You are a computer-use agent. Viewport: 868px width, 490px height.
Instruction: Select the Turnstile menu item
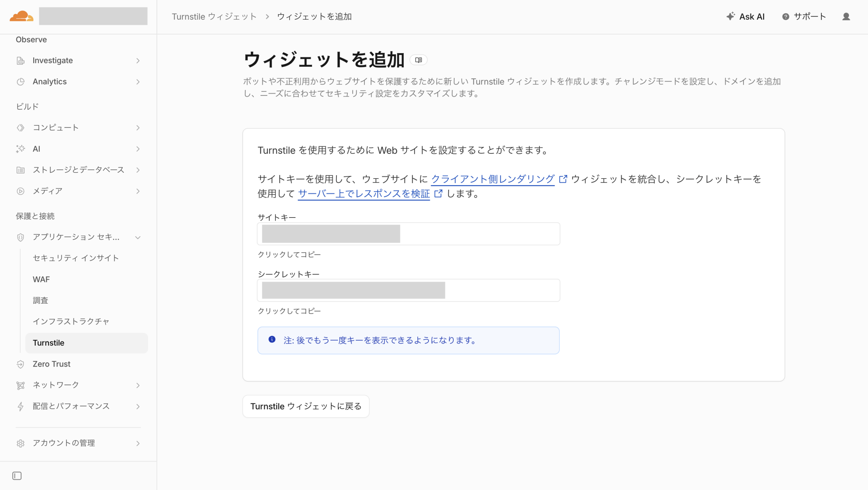pyautogui.click(x=86, y=343)
